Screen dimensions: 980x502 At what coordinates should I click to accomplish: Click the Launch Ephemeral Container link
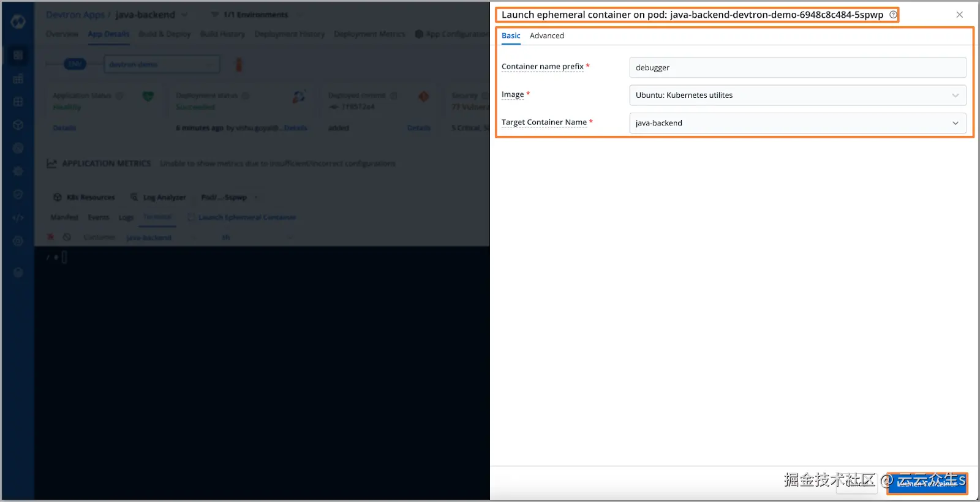(x=242, y=217)
